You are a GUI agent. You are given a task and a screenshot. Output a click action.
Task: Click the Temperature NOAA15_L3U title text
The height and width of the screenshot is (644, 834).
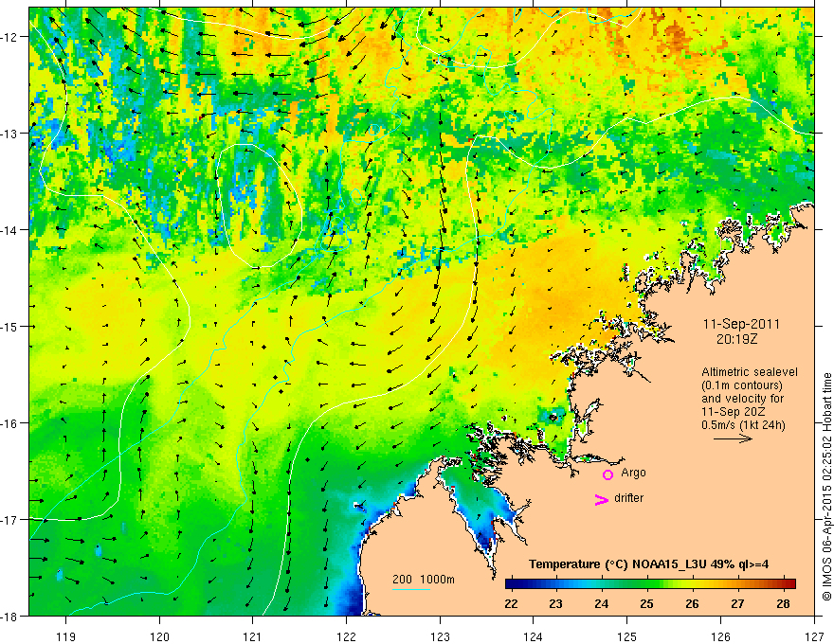tap(648, 564)
